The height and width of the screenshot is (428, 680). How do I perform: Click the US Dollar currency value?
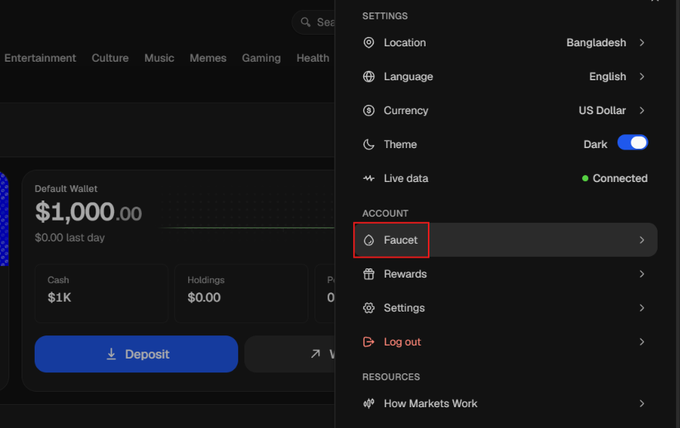coord(602,111)
